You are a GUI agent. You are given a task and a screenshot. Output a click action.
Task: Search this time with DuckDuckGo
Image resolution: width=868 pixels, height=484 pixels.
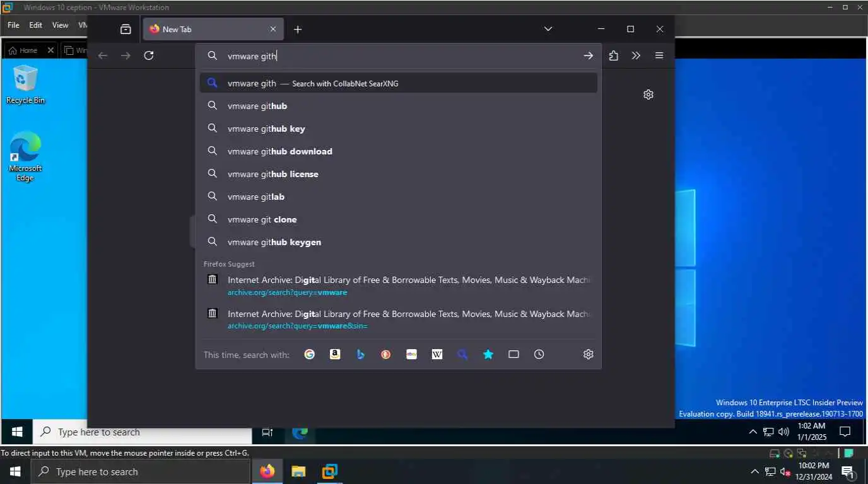pos(386,354)
